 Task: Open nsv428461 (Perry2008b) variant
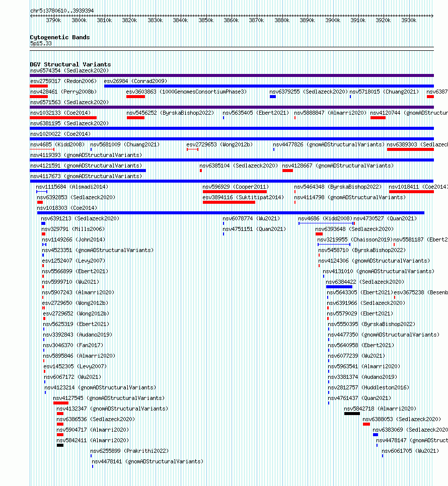[x=63, y=92]
